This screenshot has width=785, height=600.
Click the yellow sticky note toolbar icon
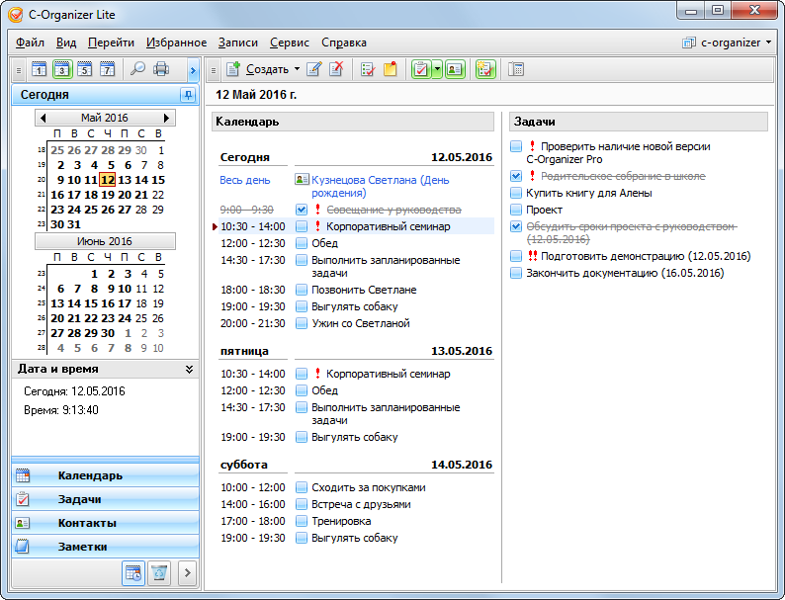click(x=391, y=70)
